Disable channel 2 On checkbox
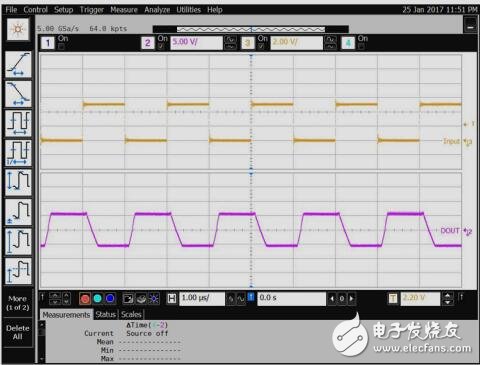 tap(161, 47)
